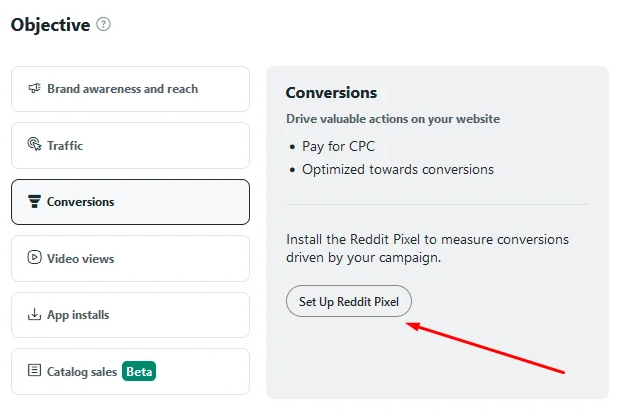The height and width of the screenshot is (413, 617).
Task: Click the 'Install the Reddit Pixel' description text
Action: (427, 248)
